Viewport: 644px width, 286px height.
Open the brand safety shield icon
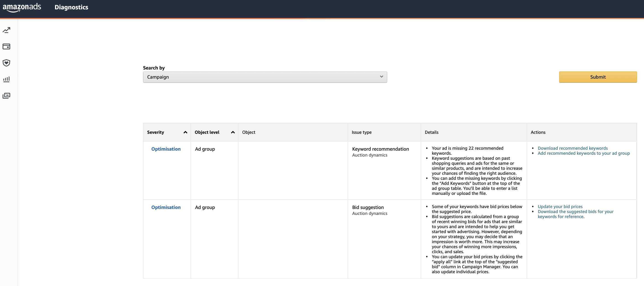click(6, 63)
